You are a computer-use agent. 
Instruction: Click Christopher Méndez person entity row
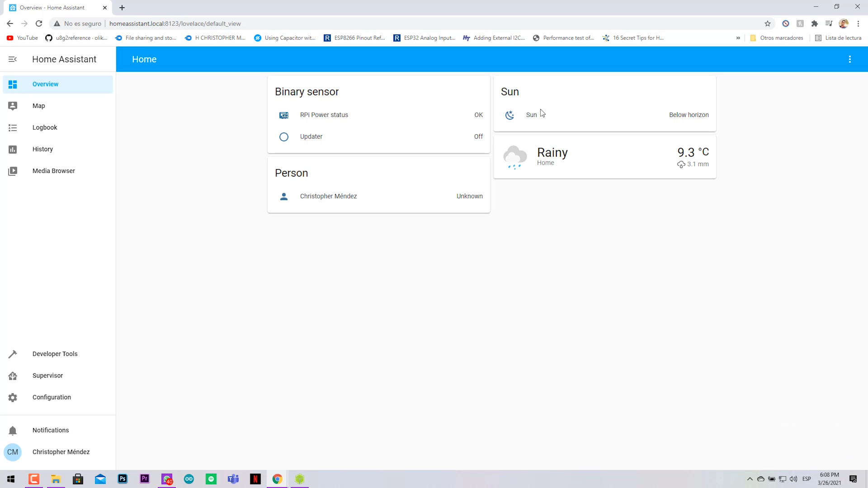click(328, 196)
